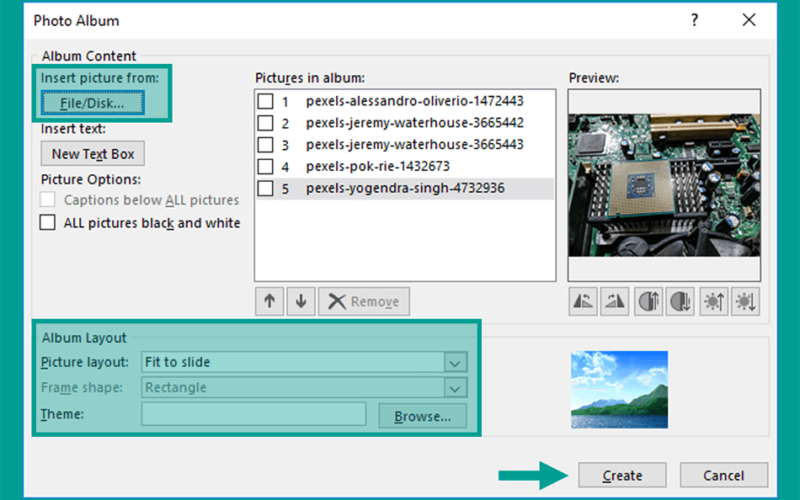Check box for pexels-yogendra-singh-4732936

tap(265, 188)
